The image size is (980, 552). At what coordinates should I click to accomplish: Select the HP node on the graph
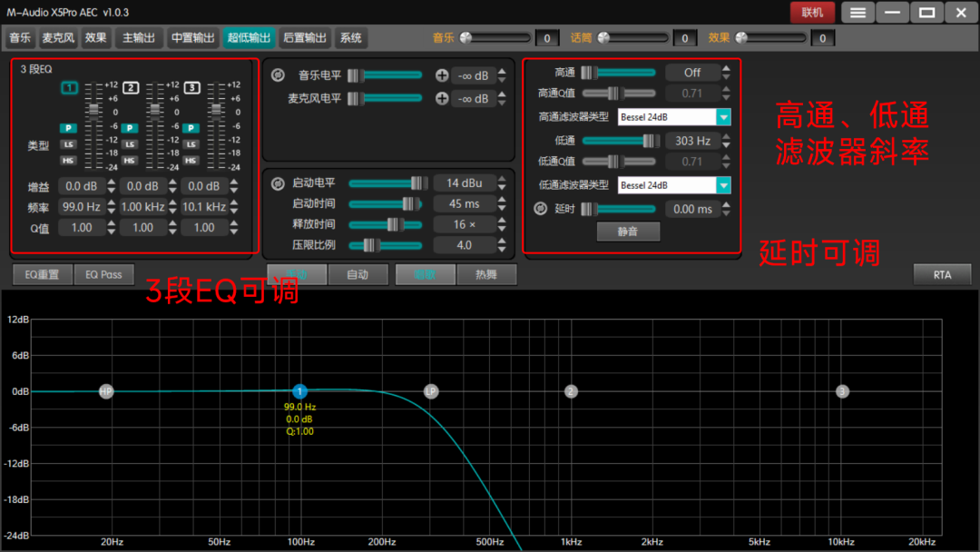pyautogui.click(x=106, y=391)
